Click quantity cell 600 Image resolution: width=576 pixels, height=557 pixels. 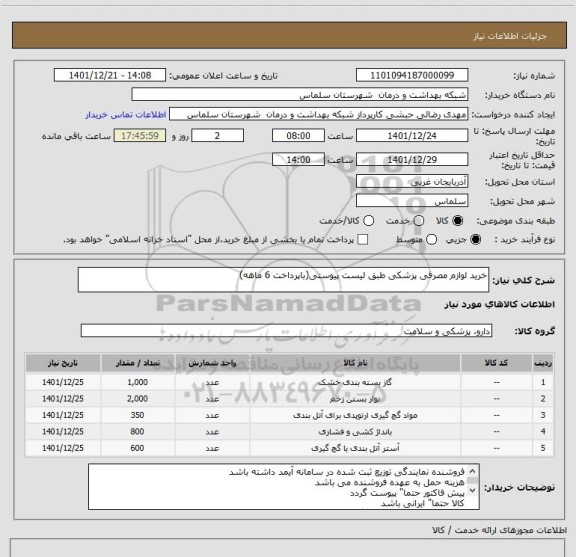[138, 448]
